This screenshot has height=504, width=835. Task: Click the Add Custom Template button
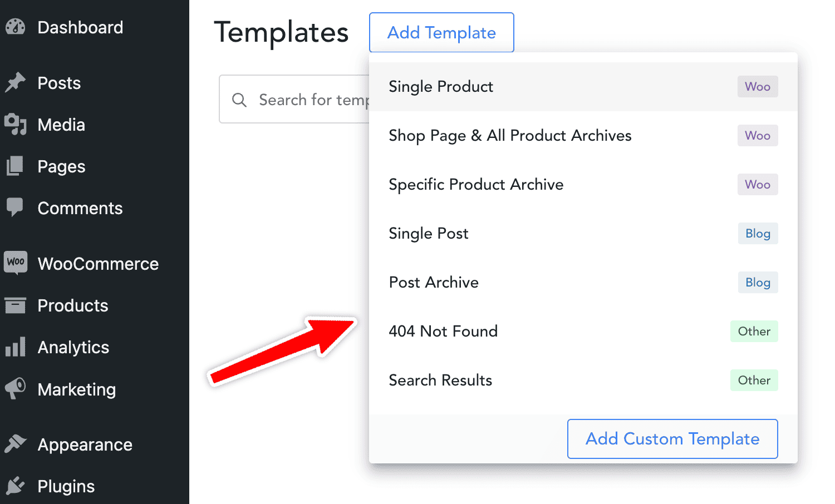coord(672,439)
